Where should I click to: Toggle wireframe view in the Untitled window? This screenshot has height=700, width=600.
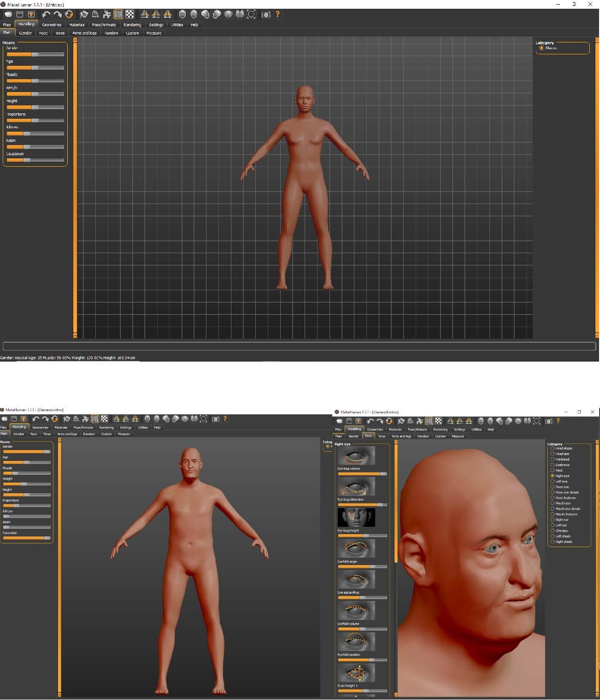[95, 14]
